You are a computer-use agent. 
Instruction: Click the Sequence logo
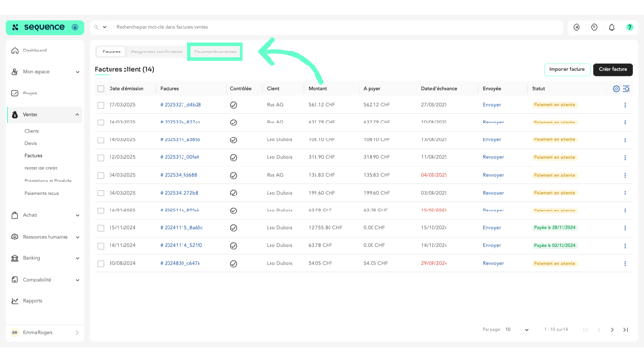[x=44, y=27]
